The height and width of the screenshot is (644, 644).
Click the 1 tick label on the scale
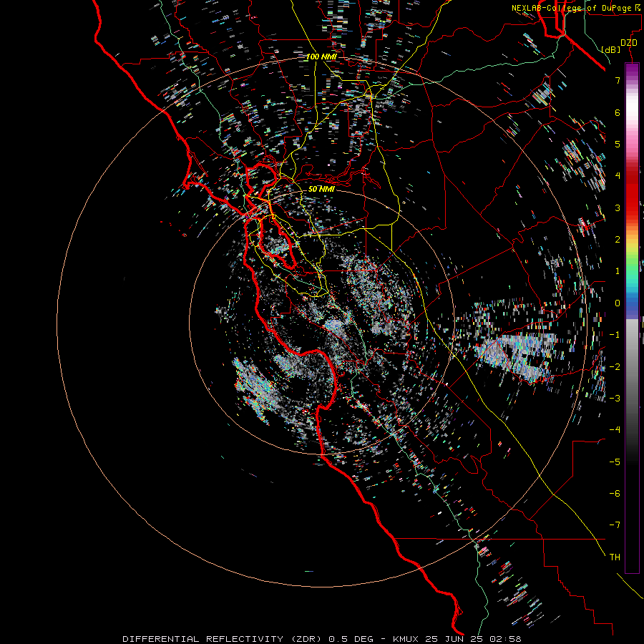coord(618,271)
